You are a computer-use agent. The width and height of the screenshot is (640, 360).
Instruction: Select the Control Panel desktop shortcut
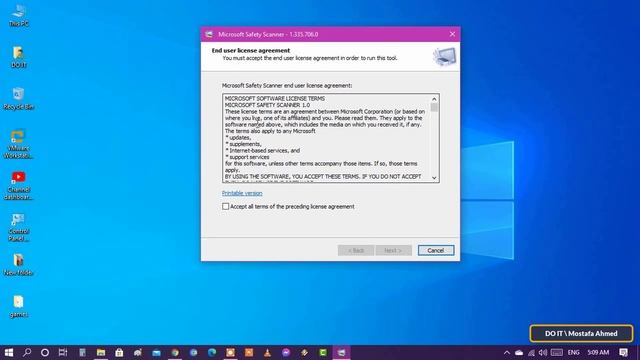click(18, 227)
